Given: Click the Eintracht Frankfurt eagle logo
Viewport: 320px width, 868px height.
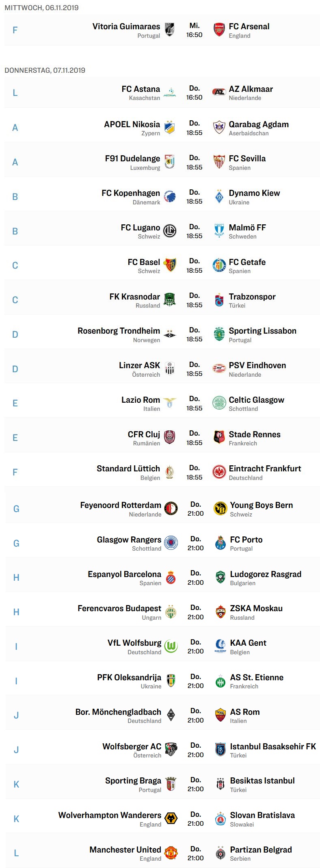Looking at the screenshot, I should point(219,472).
